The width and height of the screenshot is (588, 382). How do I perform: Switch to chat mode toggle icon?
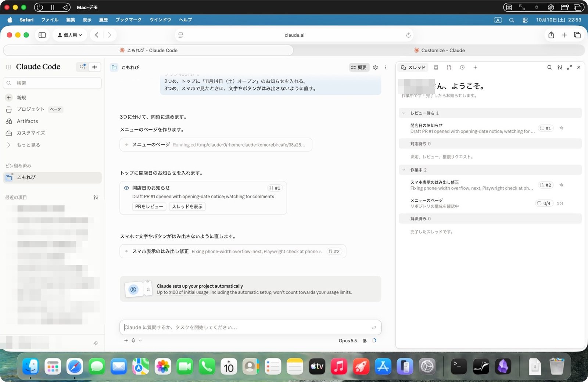pyautogui.click(x=82, y=67)
